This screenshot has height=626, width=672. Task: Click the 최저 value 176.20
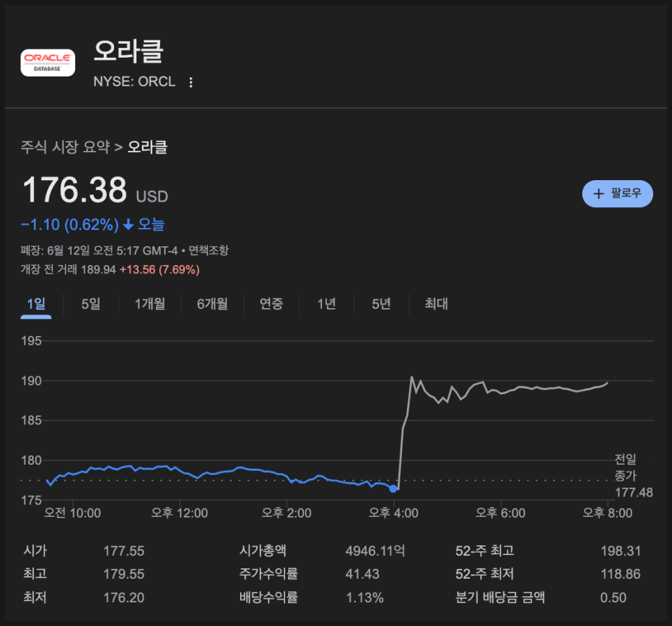124,597
